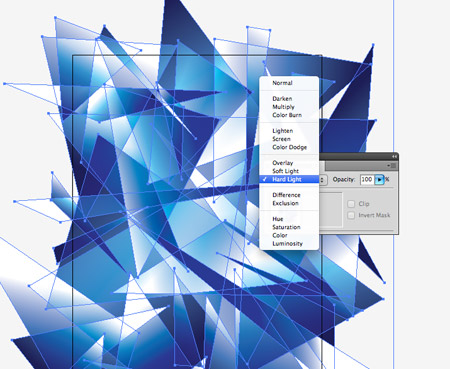Viewport: 450px width, 369px height.
Task: Select Exclusion blending mode
Action: tap(285, 203)
